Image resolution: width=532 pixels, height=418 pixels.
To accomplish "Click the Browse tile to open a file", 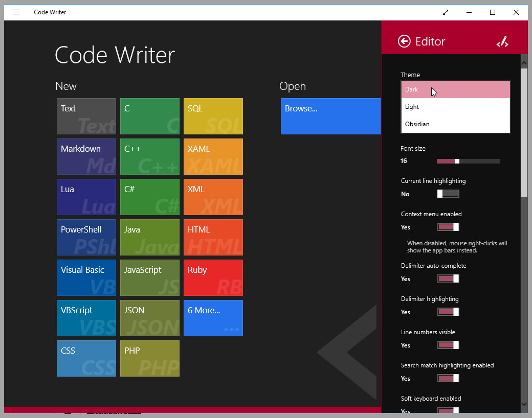I will (330, 116).
